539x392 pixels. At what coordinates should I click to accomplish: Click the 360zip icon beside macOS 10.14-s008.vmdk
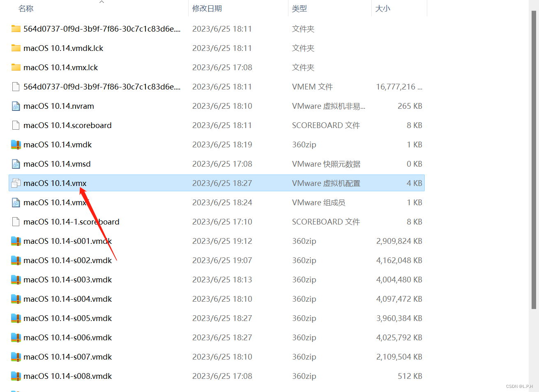click(16, 376)
